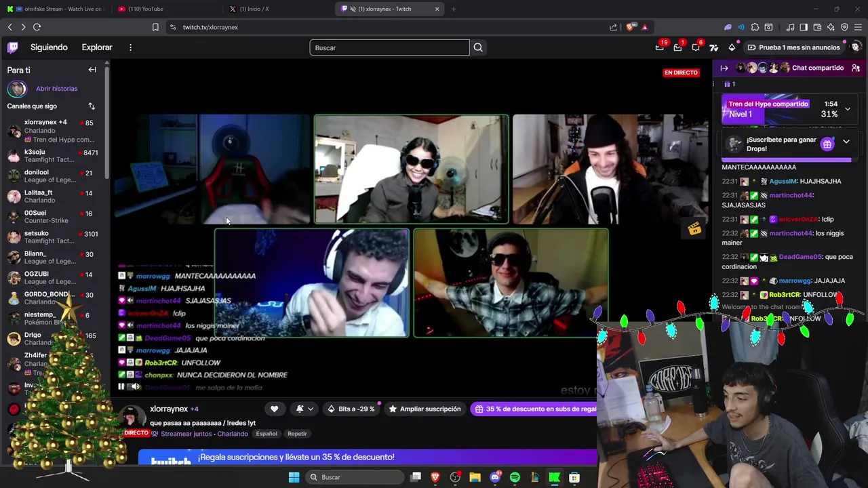Open the Brave Leo AI star icon
The width and height of the screenshot is (868, 488).
[831, 27]
